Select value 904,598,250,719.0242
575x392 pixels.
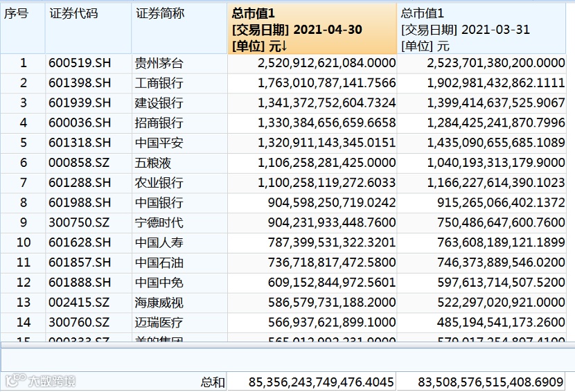pos(332,202)
